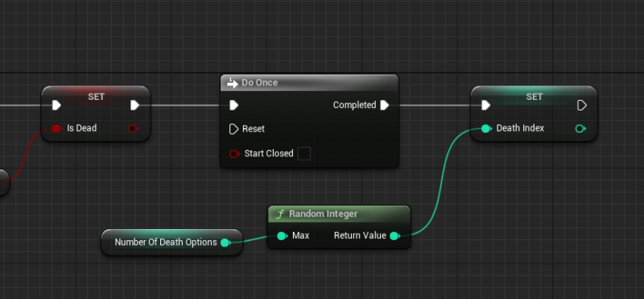Click the Return Value output pin
The image size is (644, 299).
(394, 236)
